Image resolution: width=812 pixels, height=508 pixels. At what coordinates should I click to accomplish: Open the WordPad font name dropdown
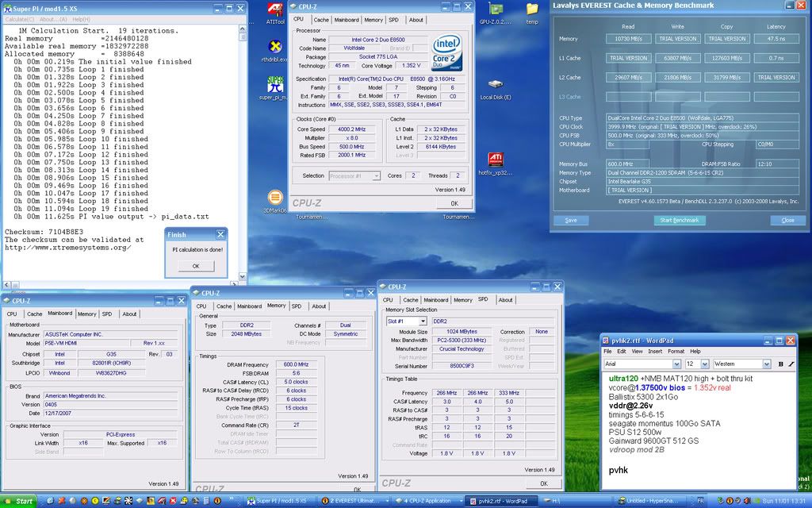tap(676, 364)
